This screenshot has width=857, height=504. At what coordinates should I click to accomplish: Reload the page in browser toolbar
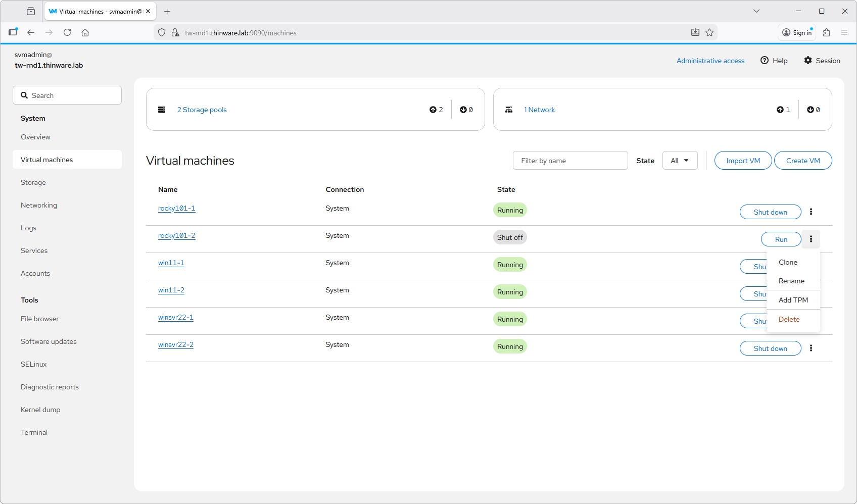click(67, 33)
